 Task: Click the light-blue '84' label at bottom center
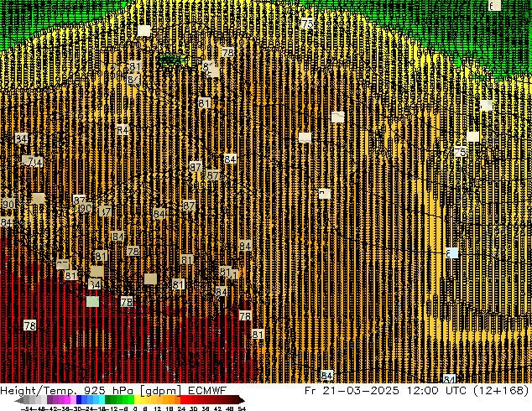tap(326, 376)
